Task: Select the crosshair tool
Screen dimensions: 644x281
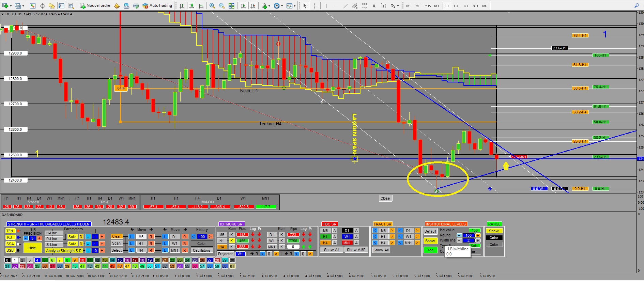Action: click(x=315, y=6)
